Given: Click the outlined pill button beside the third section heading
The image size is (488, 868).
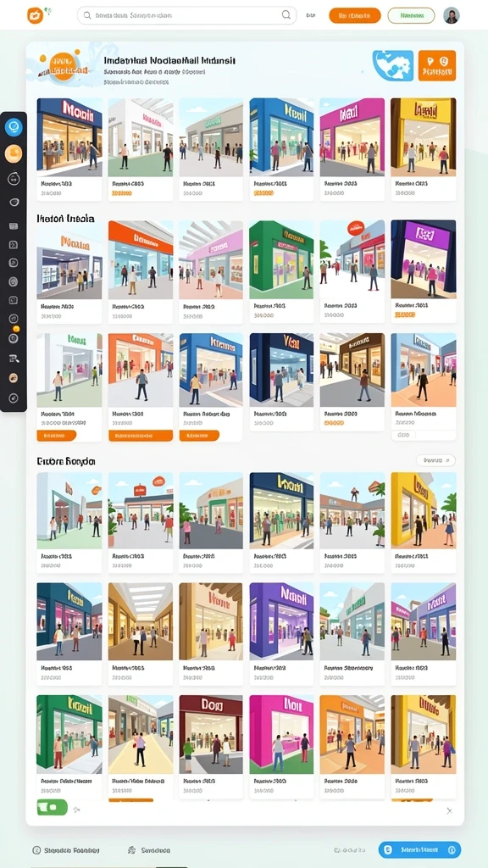Looking at the screenshot, I should tap(435, 460).
